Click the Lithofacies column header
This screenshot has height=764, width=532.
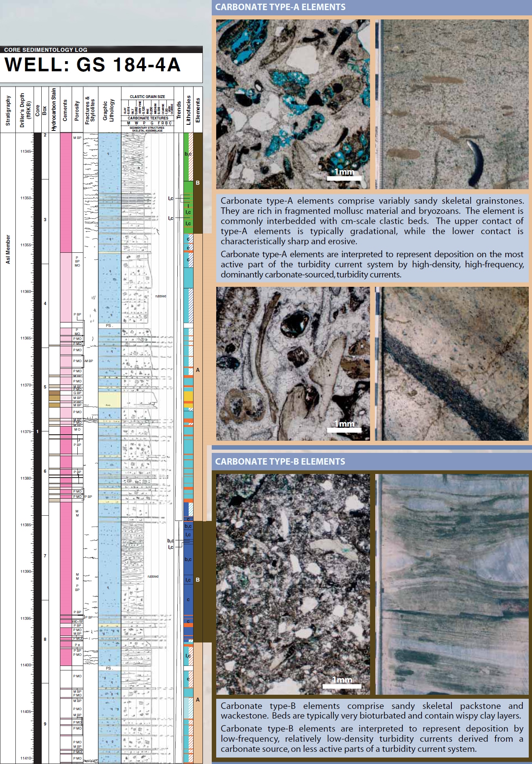(x=188, y=110)
